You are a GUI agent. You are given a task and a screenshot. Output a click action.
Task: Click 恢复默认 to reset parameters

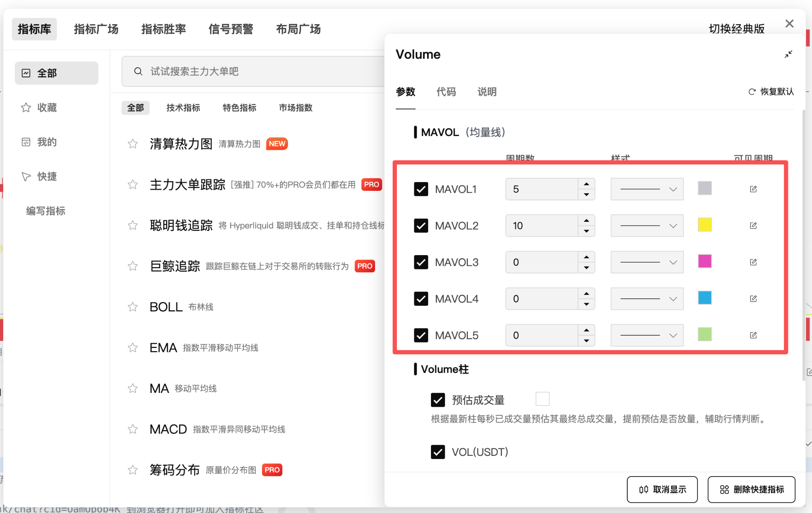click(771, 92)
